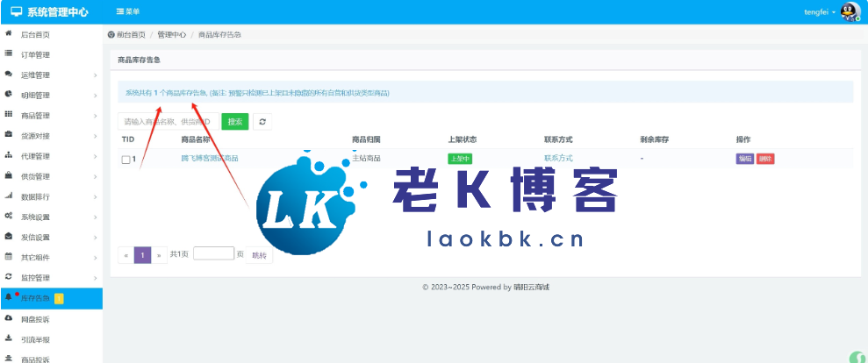Tick the checkbox for product row 1
This screenshot has height=363, width=868.
pyautogui.click(x=126, y=160)
